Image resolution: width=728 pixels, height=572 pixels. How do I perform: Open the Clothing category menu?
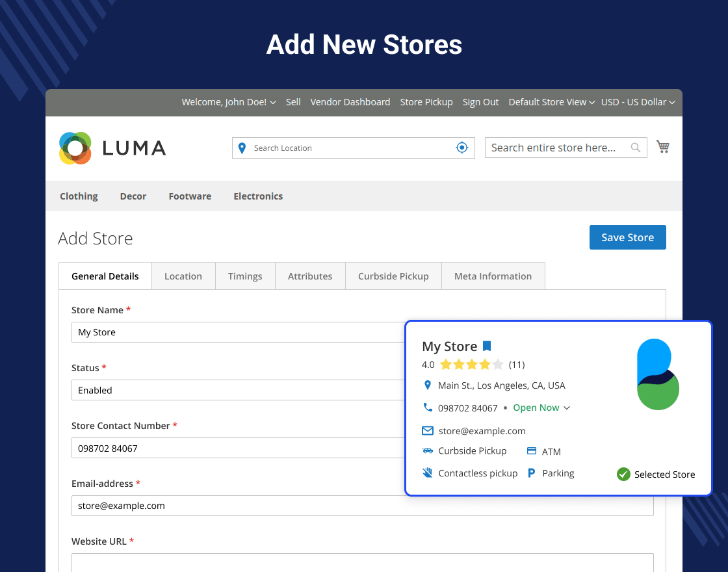tap(79, 196)
